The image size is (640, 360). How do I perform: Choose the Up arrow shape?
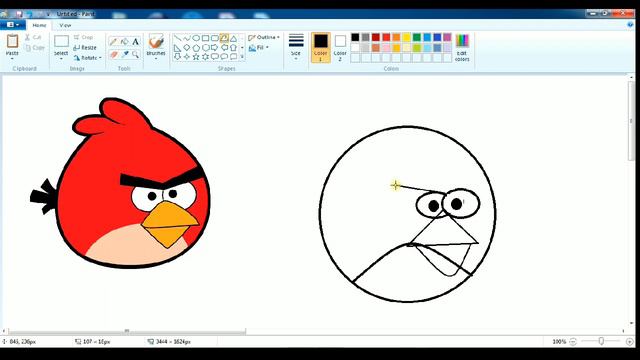(x=233, y=48)
